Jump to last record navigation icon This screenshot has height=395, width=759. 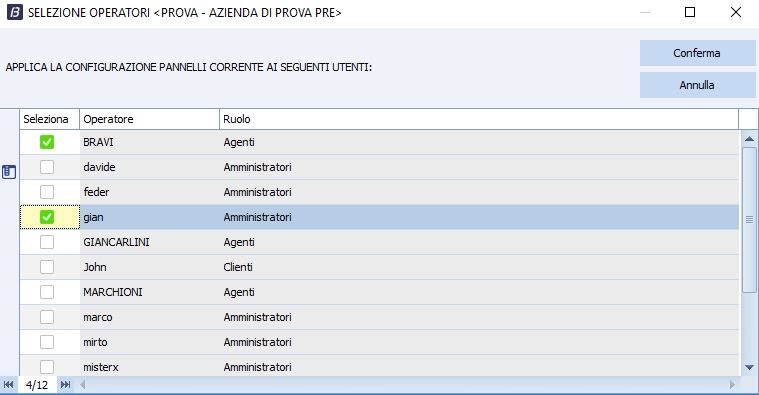tap(65, 385)
